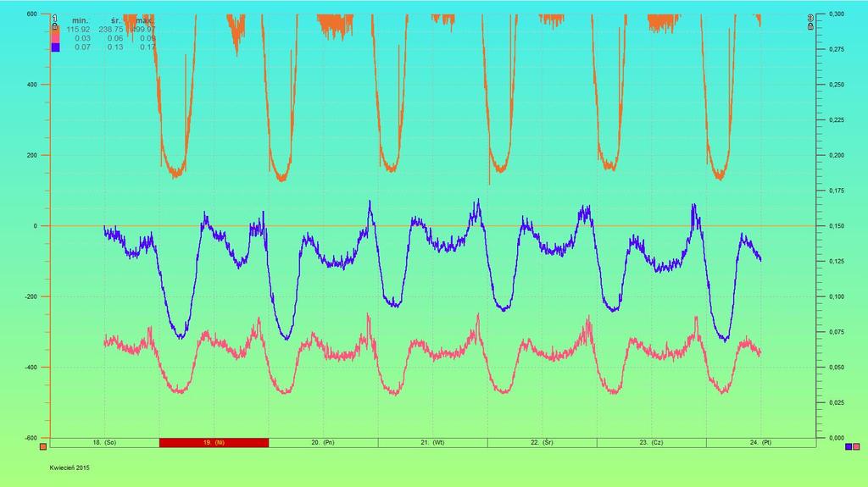Viewport: 868px width, 487px height.
Task: Click left axis label -200
Action: [31, 296]
